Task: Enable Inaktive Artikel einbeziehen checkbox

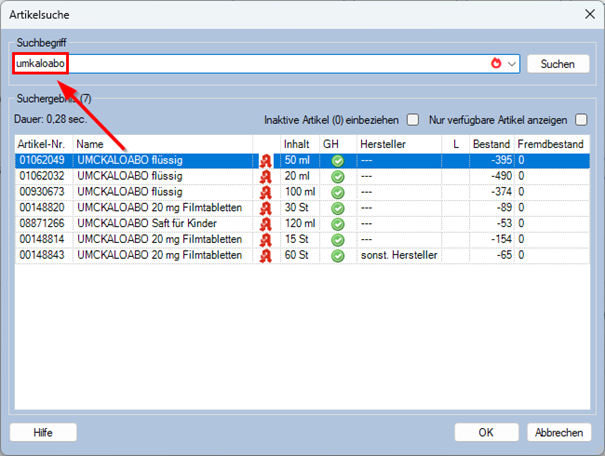Action: (412, 120)
